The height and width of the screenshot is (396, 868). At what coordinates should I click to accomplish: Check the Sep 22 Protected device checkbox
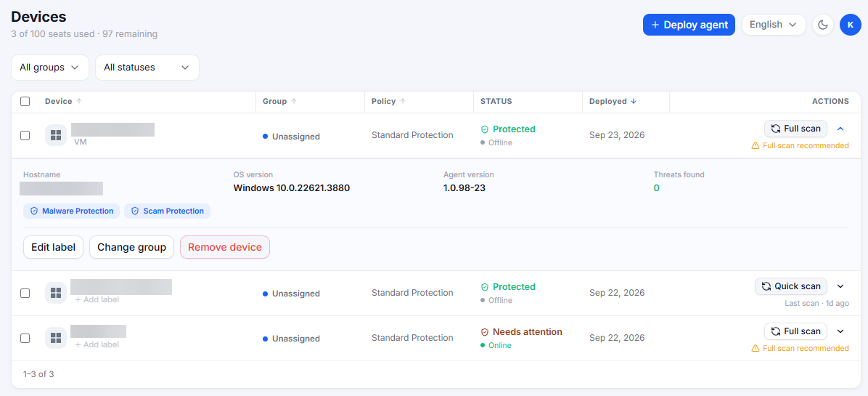(x=25, y=293)
